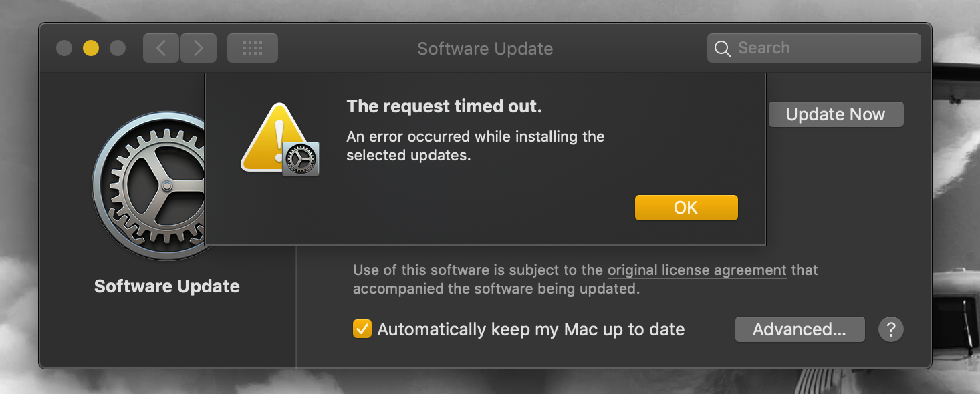
Task: Show all preferences with the grid icon
Action: (252, 48)
